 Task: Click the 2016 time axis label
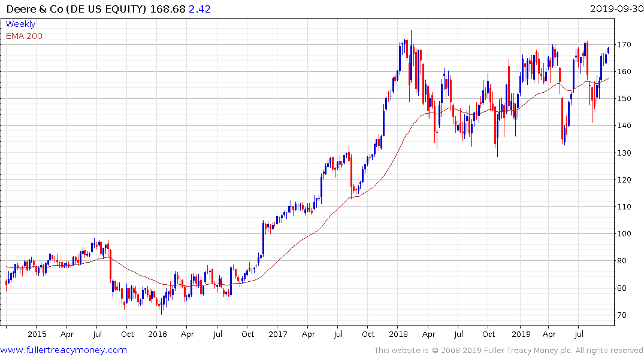[x=158, y=334]
